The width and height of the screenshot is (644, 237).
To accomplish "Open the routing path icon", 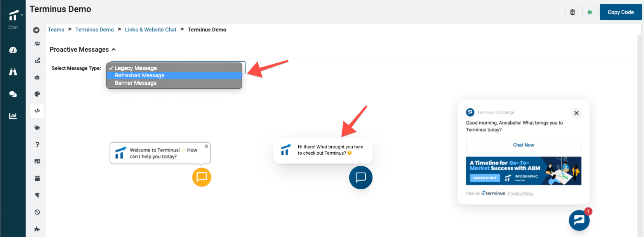I will tap(37, 60).
